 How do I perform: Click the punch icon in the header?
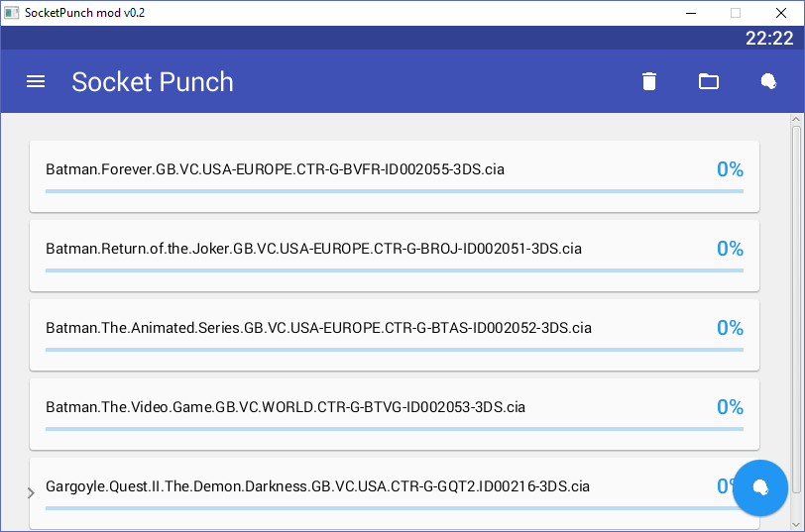click(768, 81)
